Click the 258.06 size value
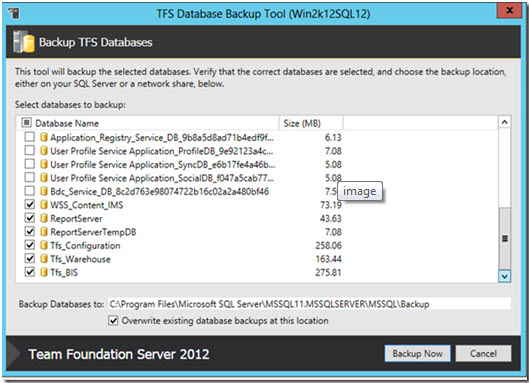Viewport: 529px width, 383px height. coord(329,246)
